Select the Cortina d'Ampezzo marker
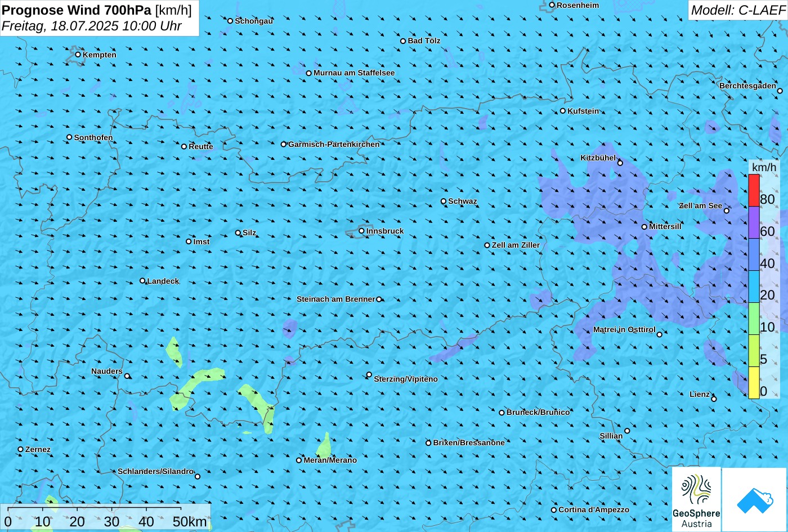788x532 pixels. point(554,510)
